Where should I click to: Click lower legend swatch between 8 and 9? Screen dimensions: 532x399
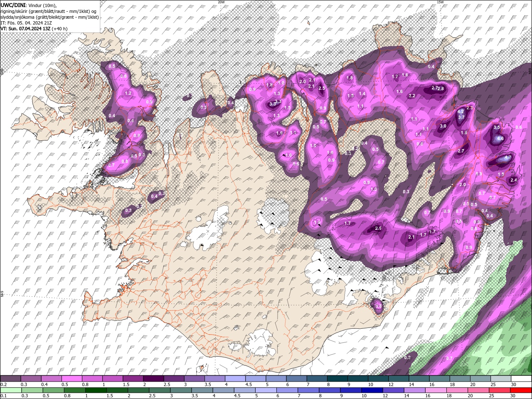tap(329, 391)
